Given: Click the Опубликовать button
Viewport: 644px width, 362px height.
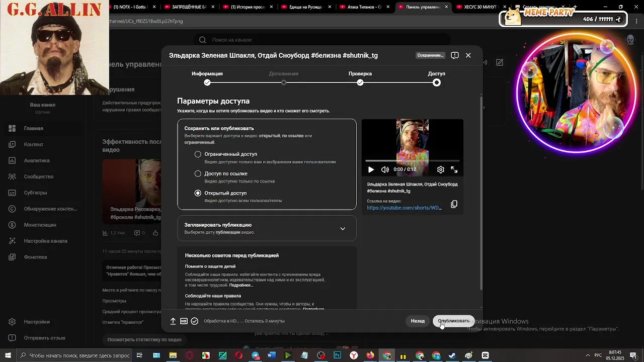Looking at the screenshot, I should point(453,321).
